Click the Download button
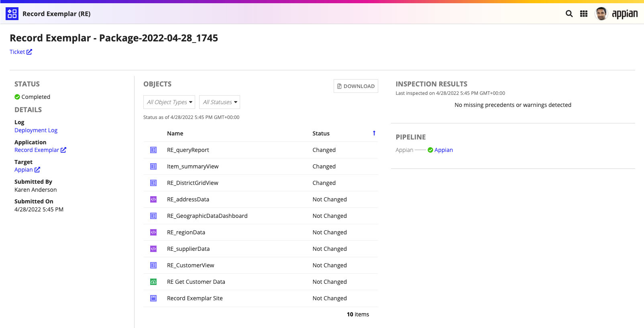The height and width of the screenshot is (328, 644). coord(356,86)
